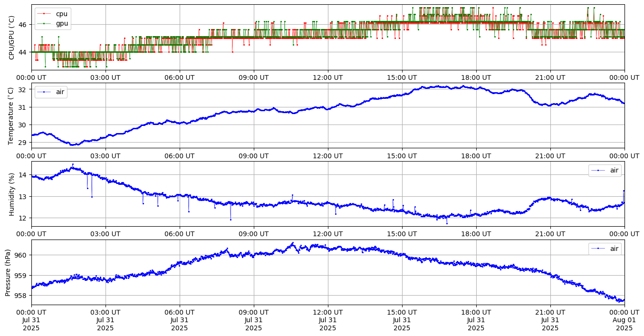
Task: Click 15:00 UT under the CPU/GPU plot
Action: [x=402, y=77]
